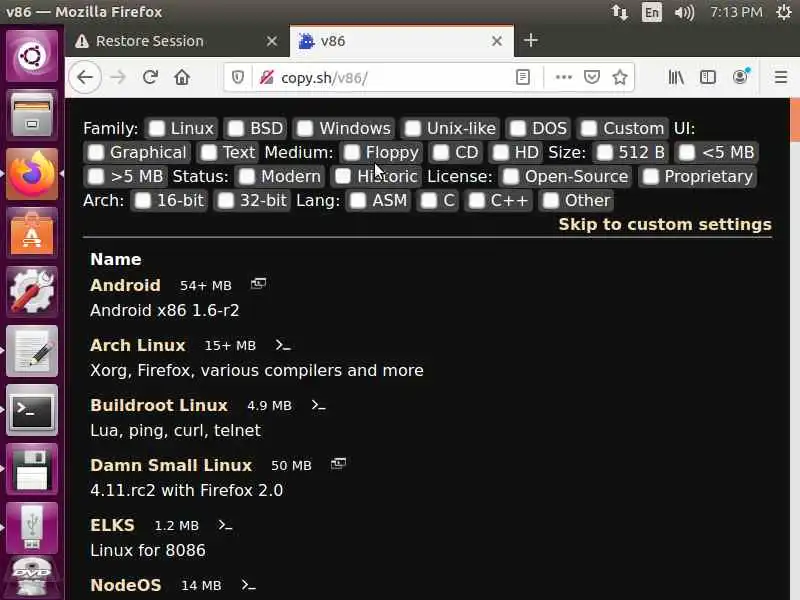Reload the current page

click(150, 78)
